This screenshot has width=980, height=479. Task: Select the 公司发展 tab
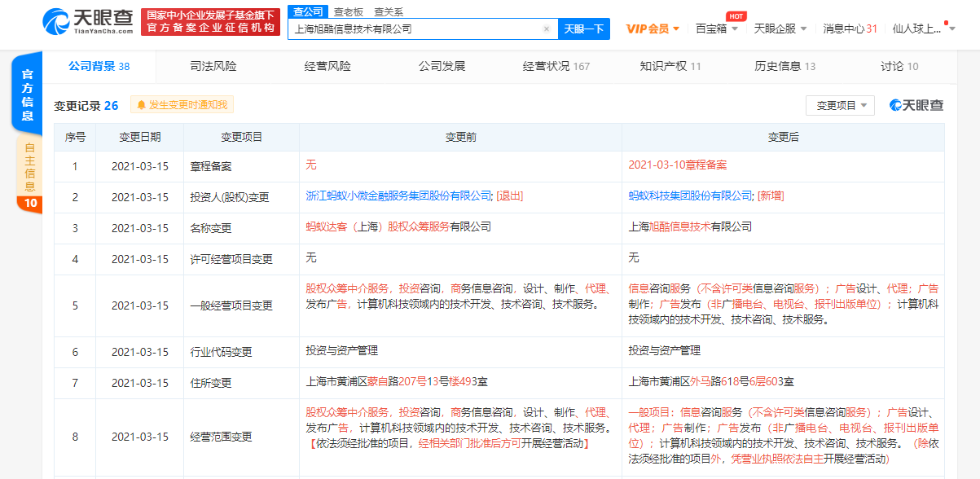click(442, 66)
